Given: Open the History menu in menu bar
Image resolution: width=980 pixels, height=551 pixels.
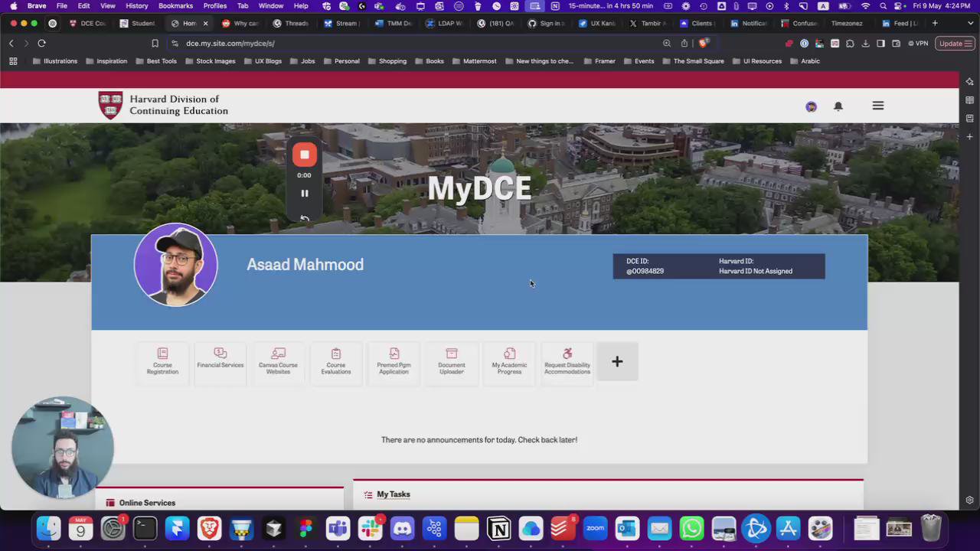Looking at the screenshot, I should point(137,6).
